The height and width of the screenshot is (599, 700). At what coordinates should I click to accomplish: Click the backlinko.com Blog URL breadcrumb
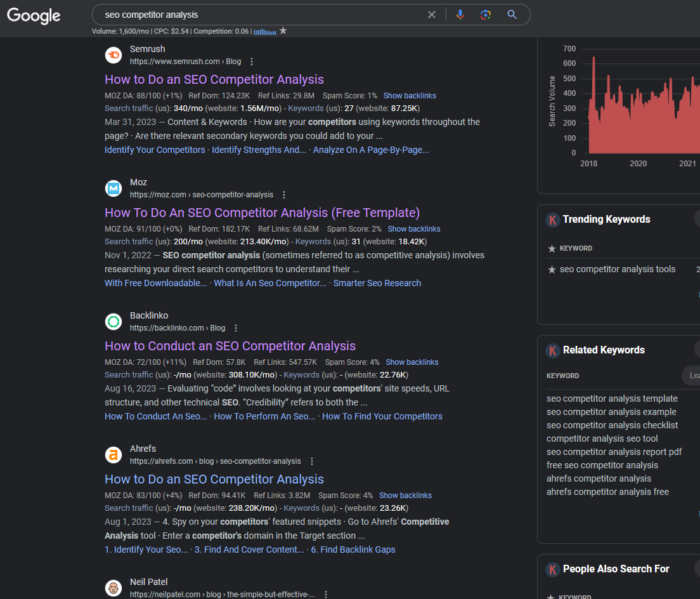177,328
